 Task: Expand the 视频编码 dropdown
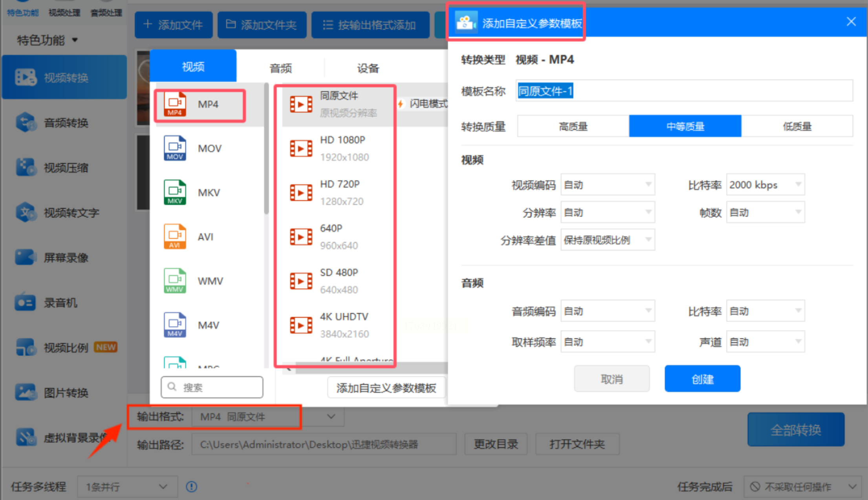pyautogui.click(x=607, y=184)
